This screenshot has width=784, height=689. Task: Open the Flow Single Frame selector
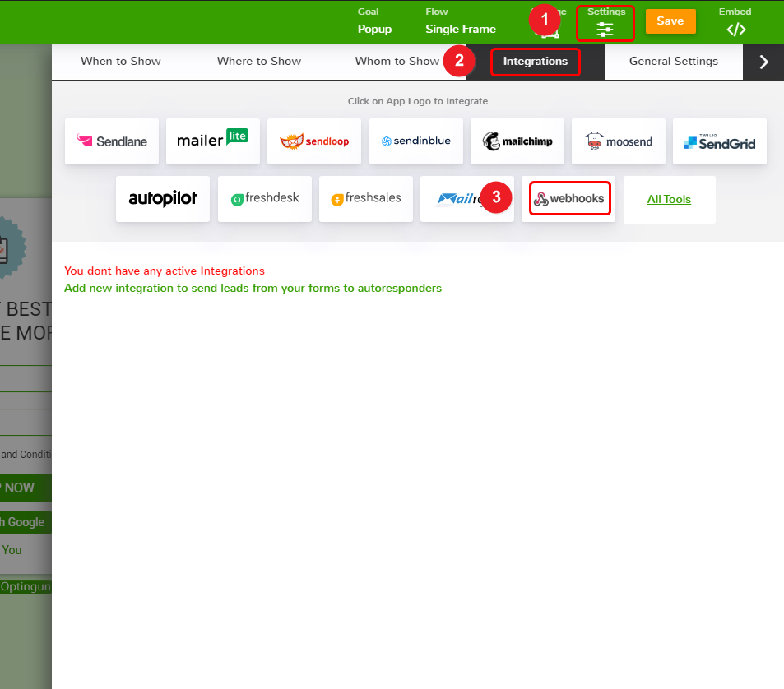click(x=461, y=21)
